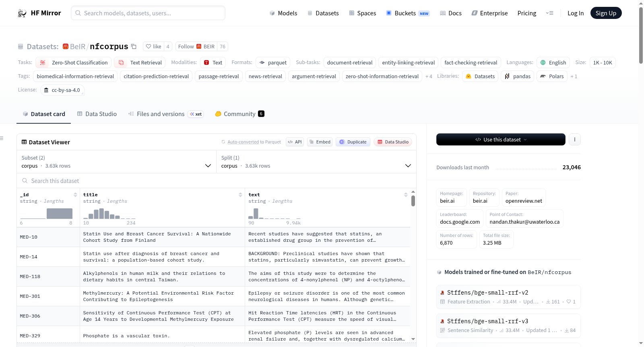Click the title lengths histogram

(109, 214)
